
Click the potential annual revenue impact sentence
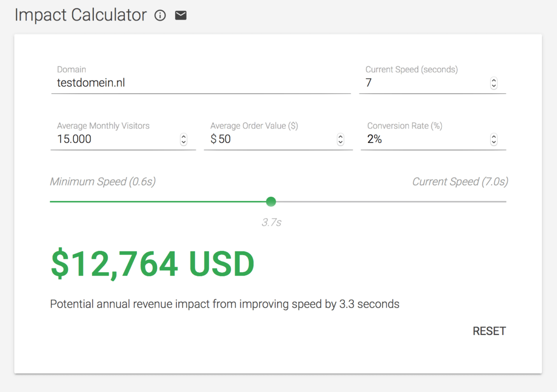tap(225, 304)
